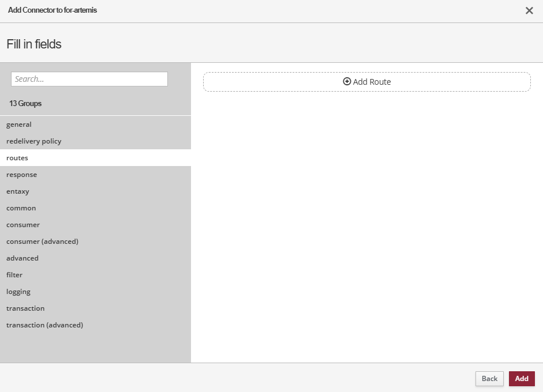Click the red Add button
Viewport: 543px width, 392px height.
pos(522,379)
